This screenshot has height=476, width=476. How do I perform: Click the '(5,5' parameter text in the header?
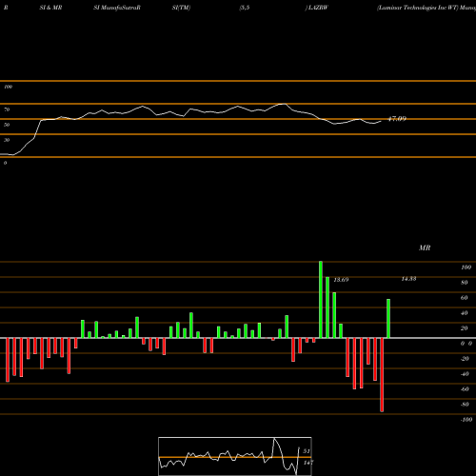245,8
